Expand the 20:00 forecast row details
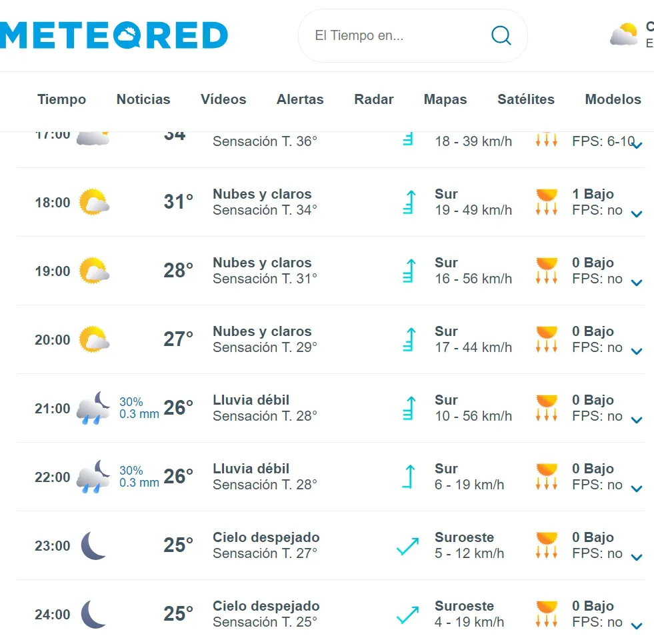654x644 pixels. pos(637,351)
